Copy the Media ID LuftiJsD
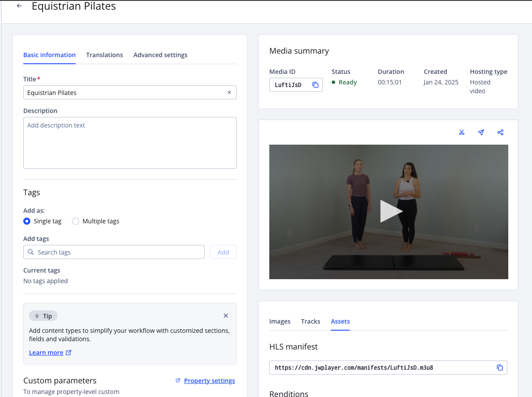This screenshot has width=532, height=397. click(x=315, y=85)
